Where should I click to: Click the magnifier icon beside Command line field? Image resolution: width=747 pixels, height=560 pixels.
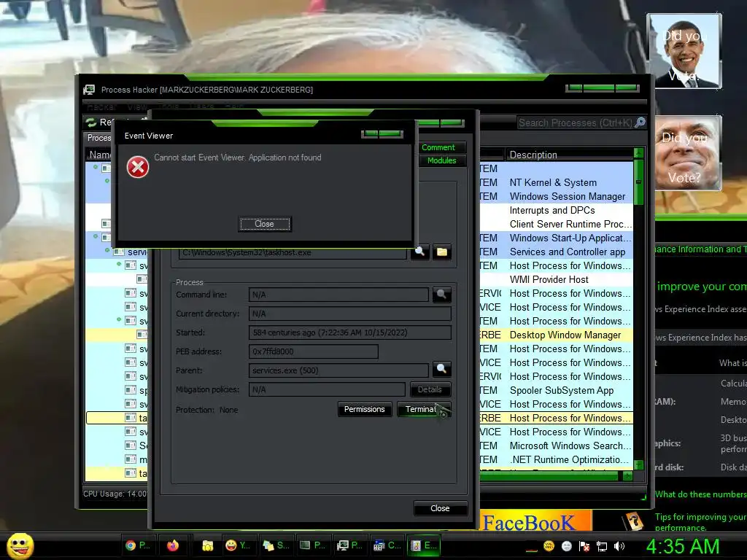point(441,295)
